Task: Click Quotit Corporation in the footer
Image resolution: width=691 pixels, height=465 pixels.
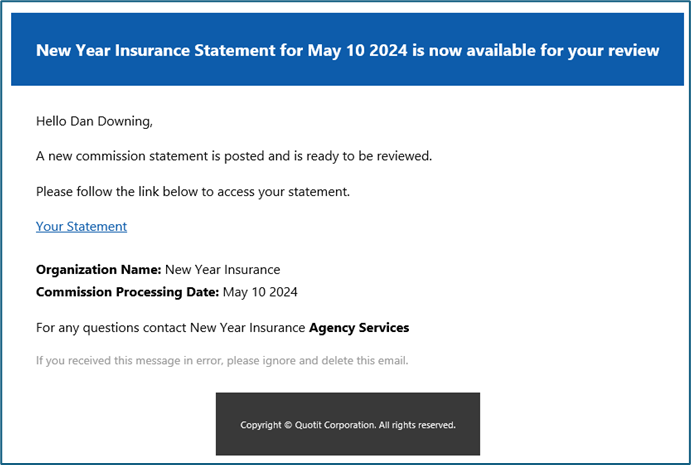Action: coord(335,425)
